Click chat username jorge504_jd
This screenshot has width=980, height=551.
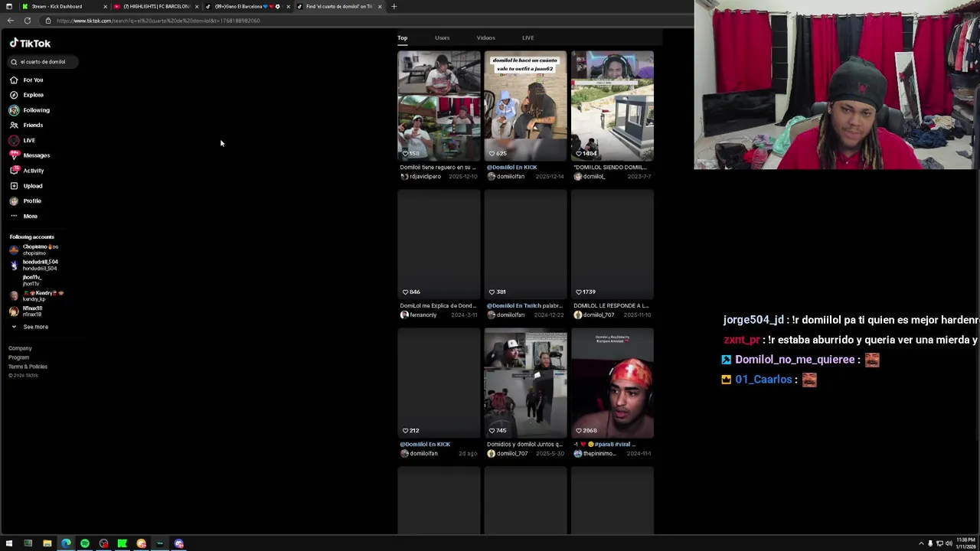(x=753, y=320)
